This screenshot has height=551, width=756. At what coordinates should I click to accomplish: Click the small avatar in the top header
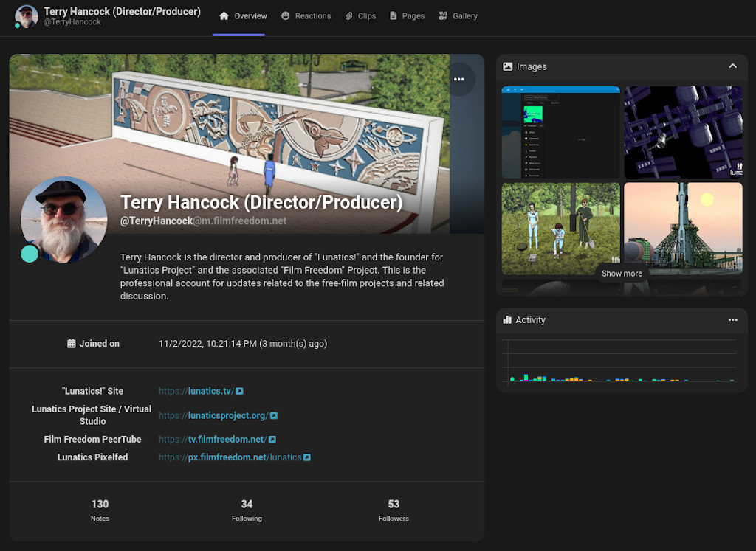27,17
